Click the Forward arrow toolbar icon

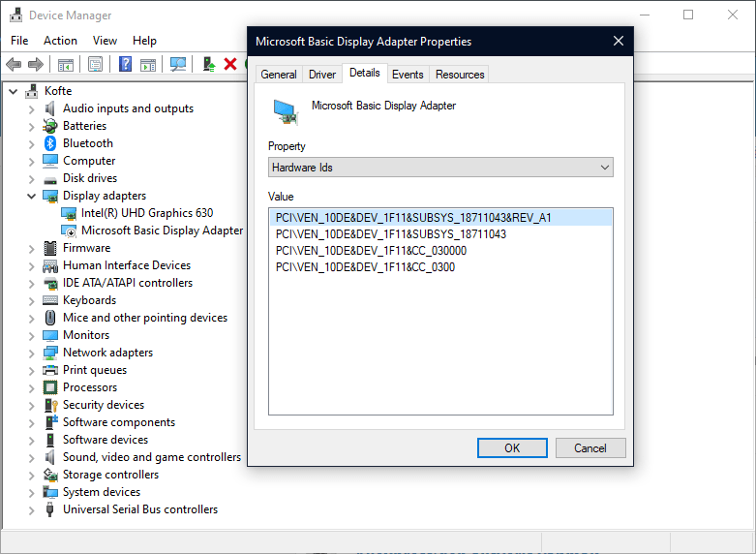36,64
